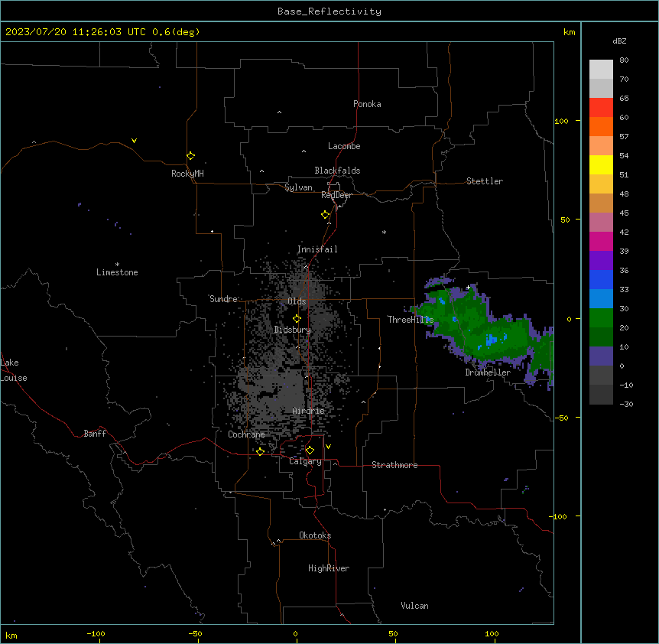Select the dark gray -10 dBZ swatch

coord(601,395)
